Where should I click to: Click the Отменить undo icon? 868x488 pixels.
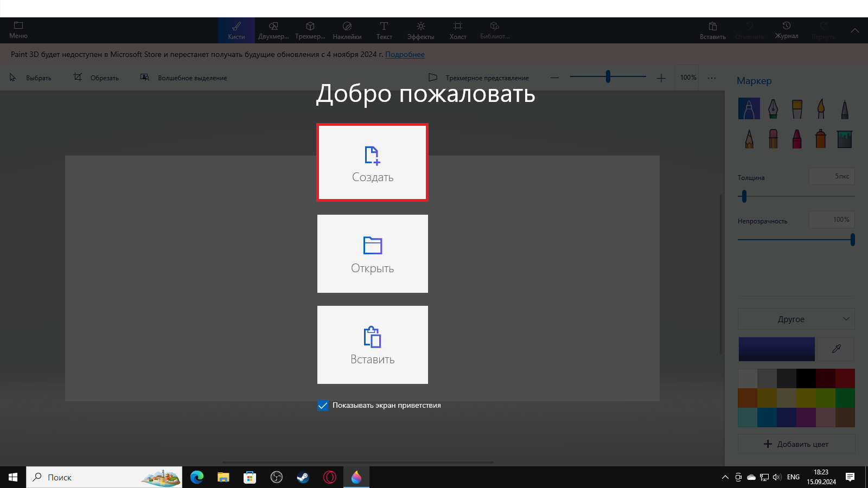tap(750, 30)
